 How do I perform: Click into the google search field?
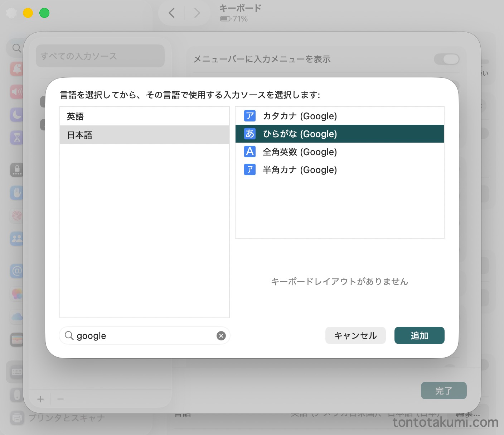pos(143,336)
